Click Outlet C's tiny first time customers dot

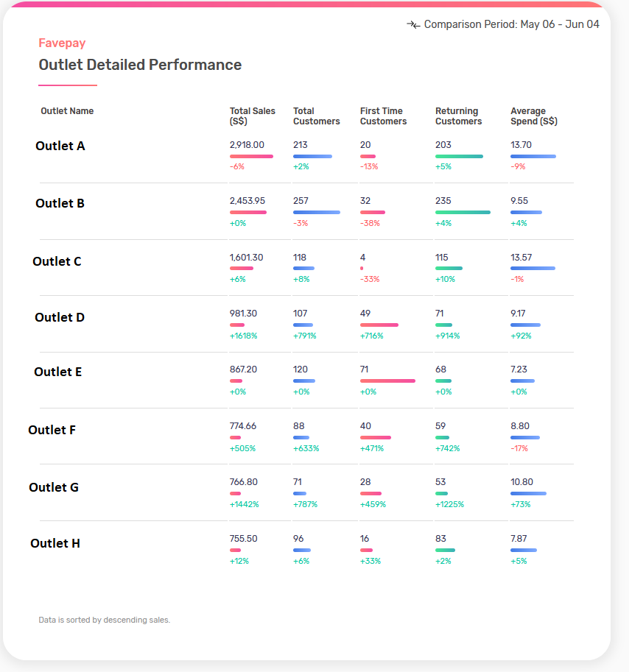pos(362,269)
